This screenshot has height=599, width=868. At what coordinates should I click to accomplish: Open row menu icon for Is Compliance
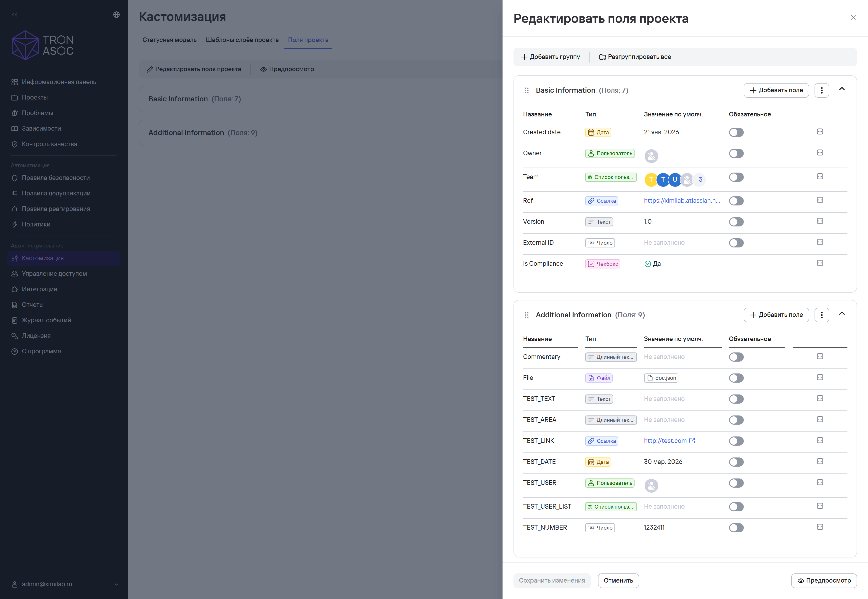[820, 263]
